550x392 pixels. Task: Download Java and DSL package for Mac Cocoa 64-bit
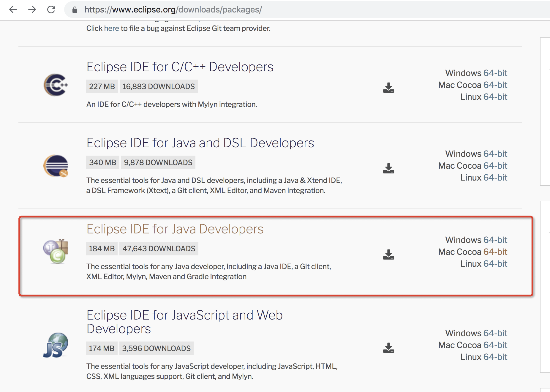coord(495,166)
